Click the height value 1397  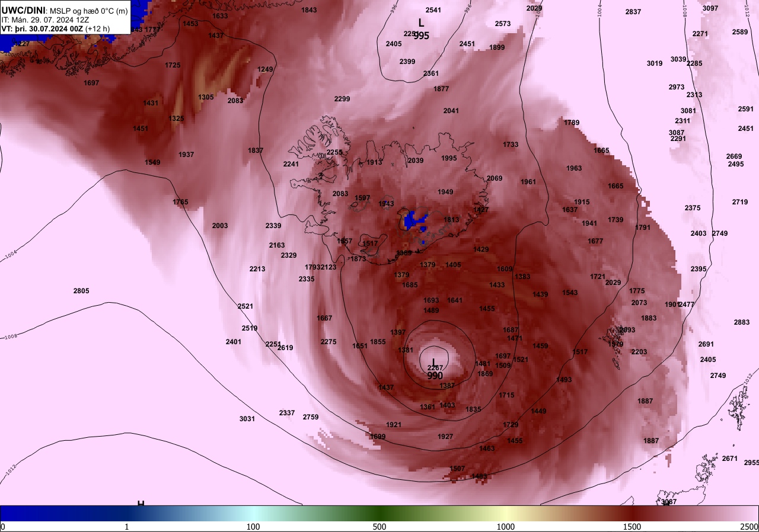[x=398, y=332]
